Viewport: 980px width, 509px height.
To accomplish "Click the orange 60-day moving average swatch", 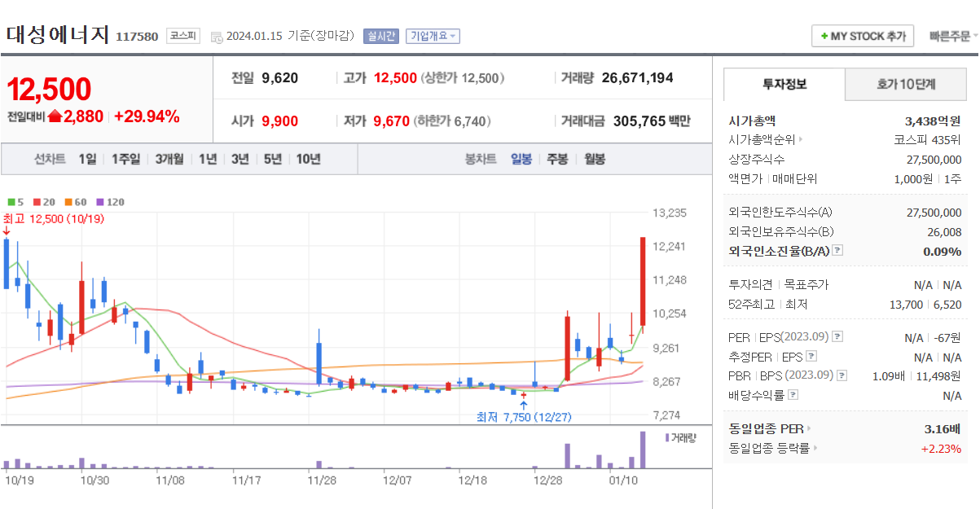I will tap(68, 202).
